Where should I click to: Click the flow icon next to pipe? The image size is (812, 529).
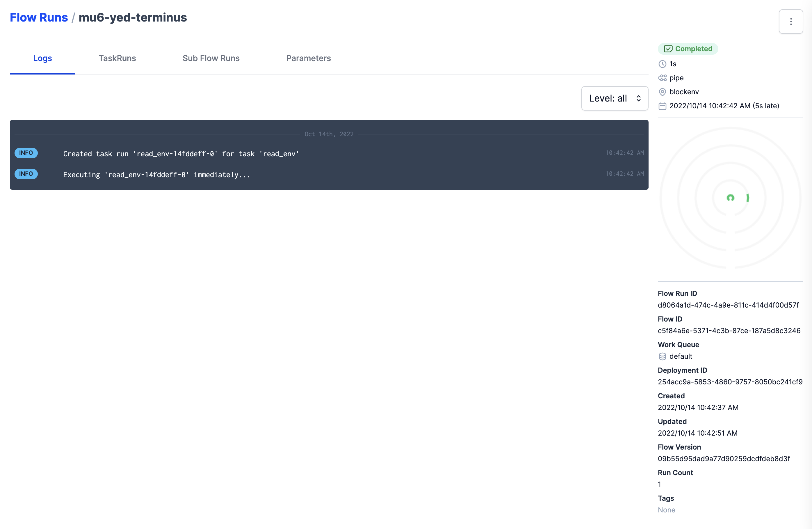coord(662,78)
